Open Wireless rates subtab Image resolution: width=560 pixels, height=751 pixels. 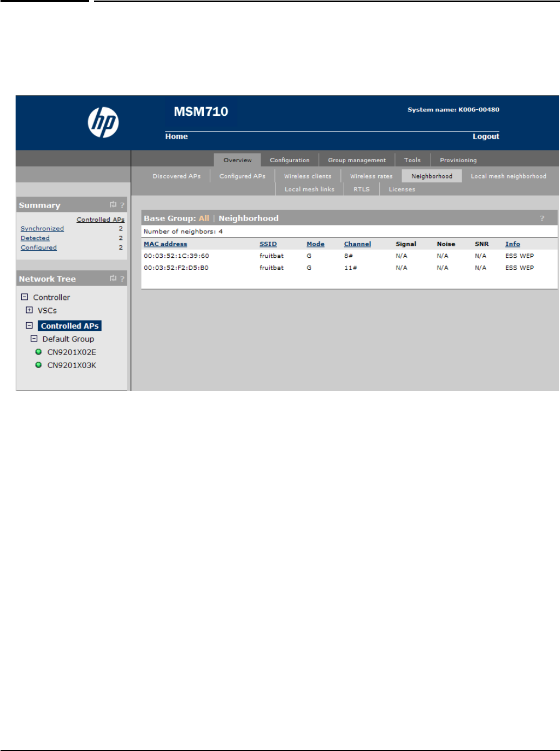[372, 176]
